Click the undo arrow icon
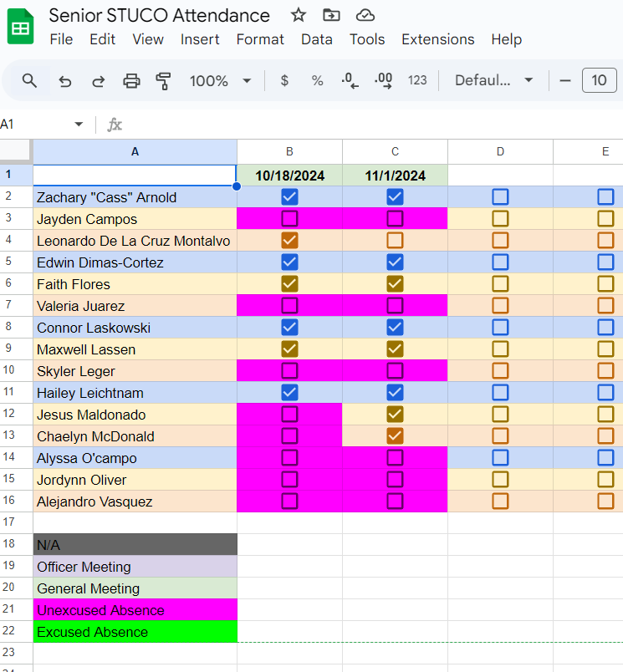Image resolution: width=623 pixels, height=672 pixels. (x=64, y=80)
